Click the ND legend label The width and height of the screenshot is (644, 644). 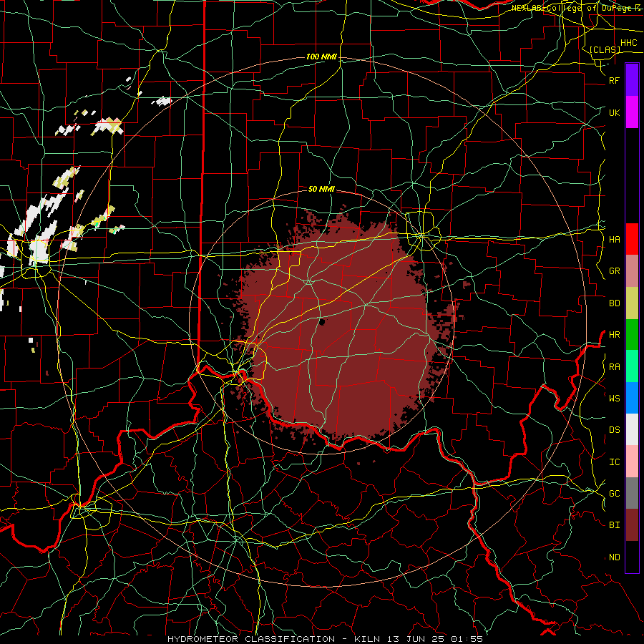coord(614,557)
